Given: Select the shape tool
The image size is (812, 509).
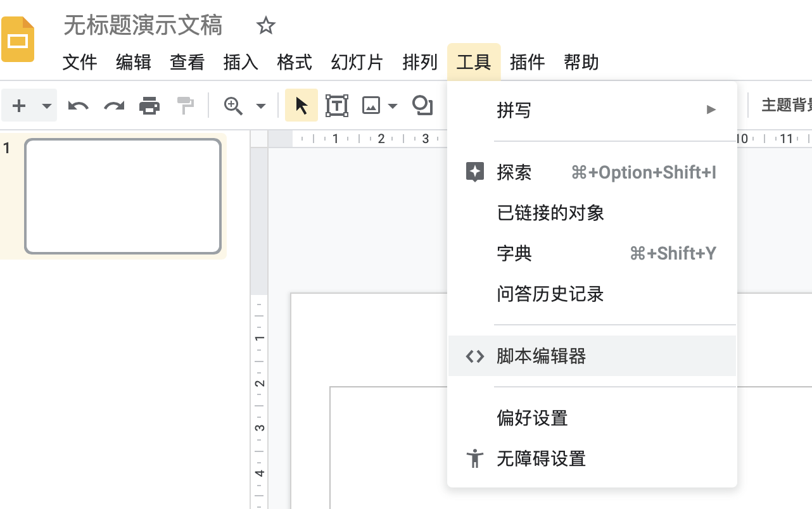Looking at the screenshot, I should 422,105.
